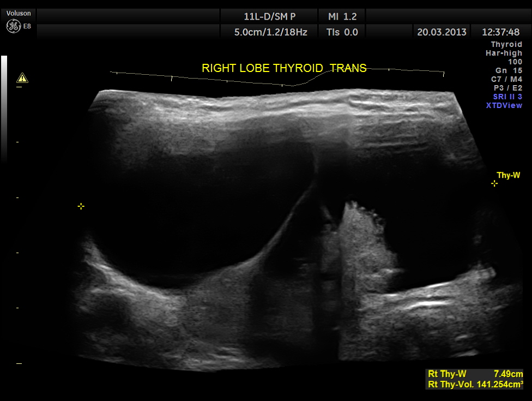Click the blue SRI II 3 setting
The height and width of the screenshot is (401, 532).
(x=507, y=97)
